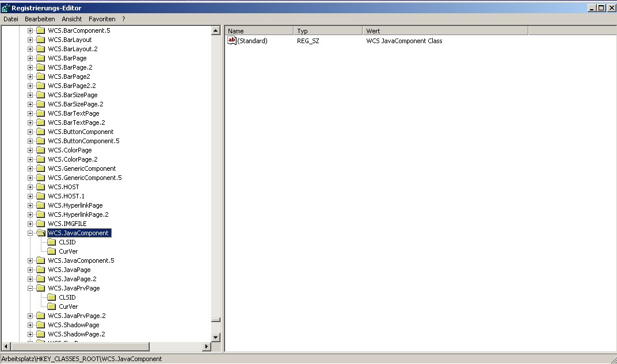This screenshot has height=364, width=617.
Task: Click the WCS.IMGFILE folder icon
Action: click(40, 224)
